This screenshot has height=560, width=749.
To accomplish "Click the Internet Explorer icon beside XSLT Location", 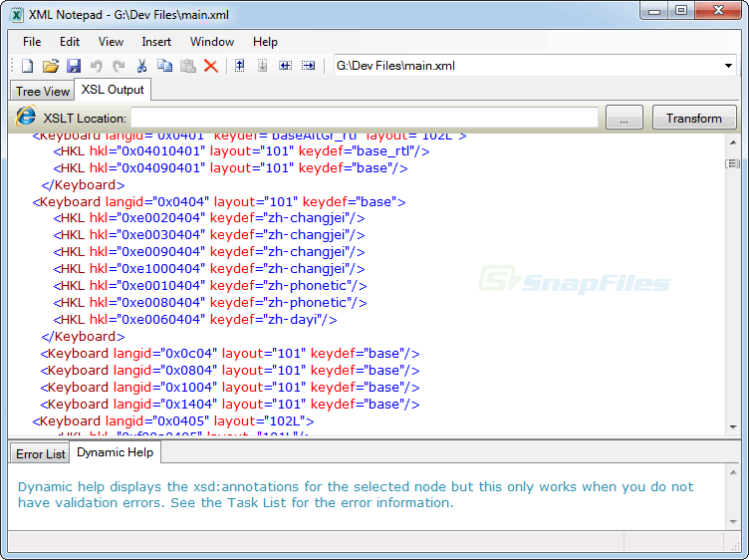I will pyautogui.click(x=26, y=117).
